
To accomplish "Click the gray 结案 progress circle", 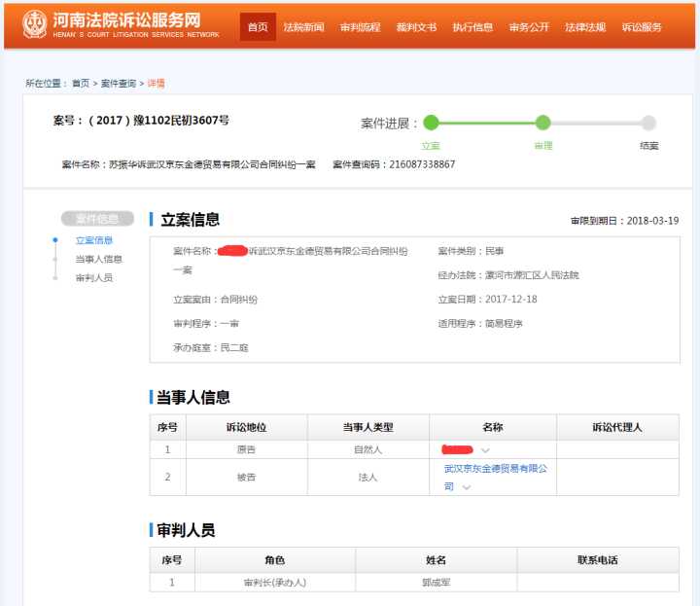I will [x=648, y=123].
